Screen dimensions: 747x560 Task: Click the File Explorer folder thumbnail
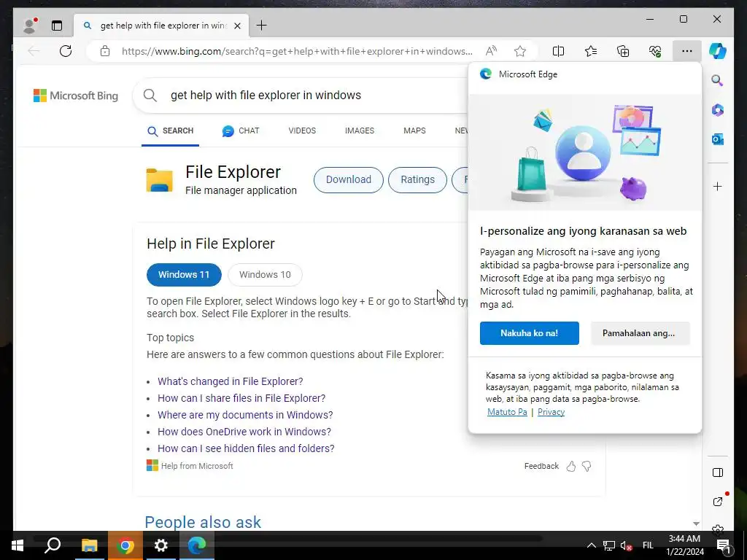point(159,180)
